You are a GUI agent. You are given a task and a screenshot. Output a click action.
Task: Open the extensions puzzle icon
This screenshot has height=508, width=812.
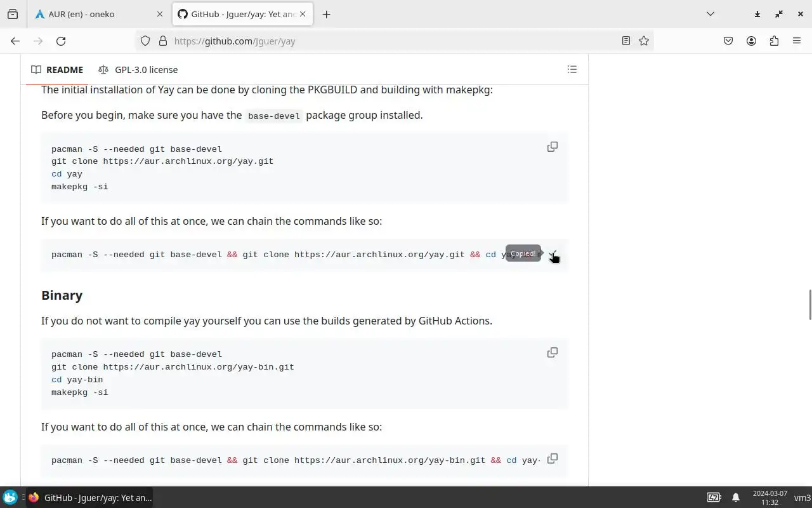[x=774, y=41]
